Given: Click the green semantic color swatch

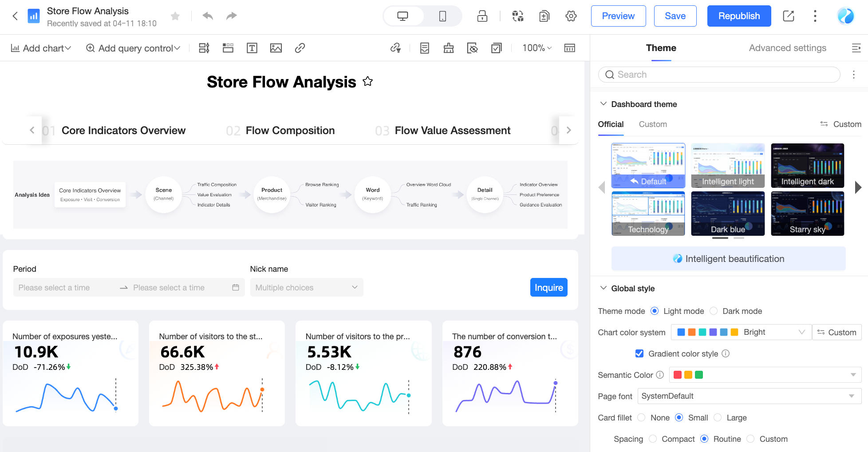Looking at the screenshot, I should (x=699, y=375).
